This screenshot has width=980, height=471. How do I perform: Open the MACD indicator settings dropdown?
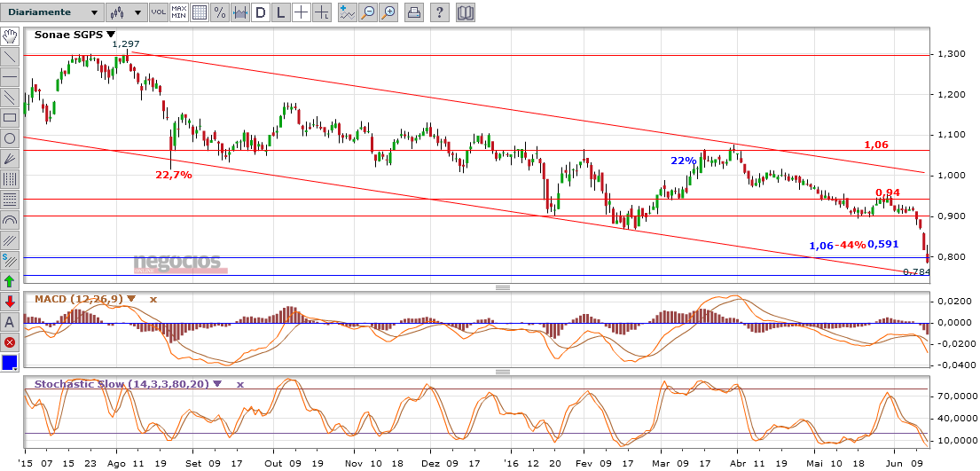130,299
